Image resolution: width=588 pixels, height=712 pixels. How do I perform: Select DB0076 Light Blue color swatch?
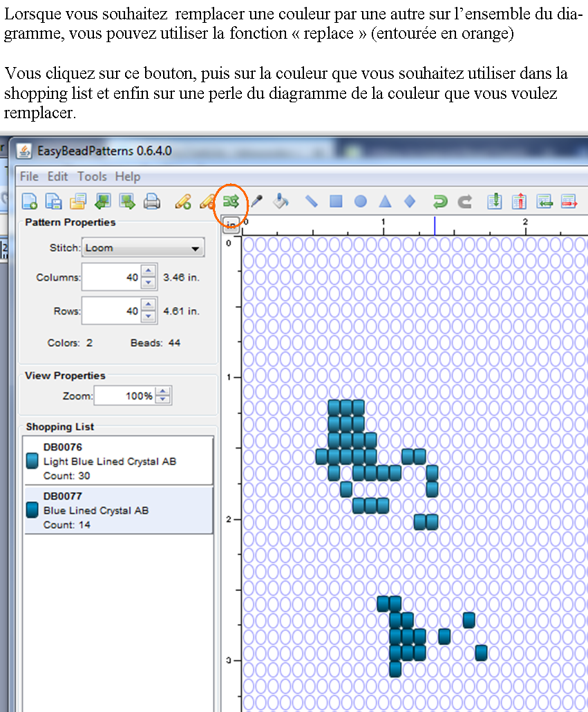(x=32, y=461)
